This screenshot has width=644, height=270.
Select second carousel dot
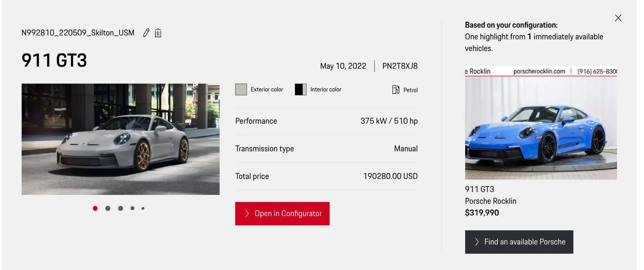[x=108, y=208]
